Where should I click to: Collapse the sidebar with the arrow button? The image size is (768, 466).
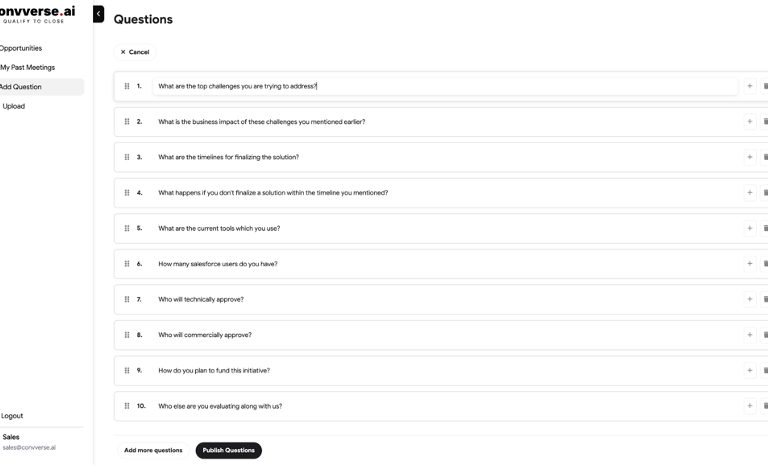pos(98,14)
